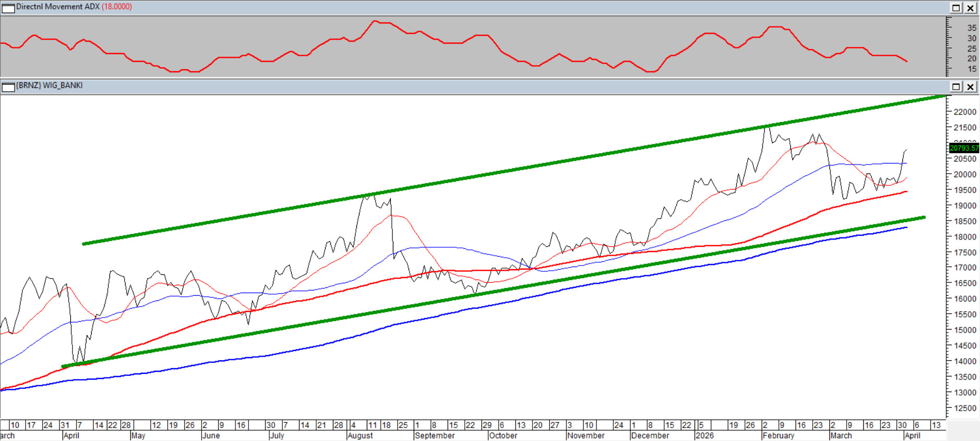Click the Directnl Movement ADX title text
The image size is (980, 441).
[57, 7]
